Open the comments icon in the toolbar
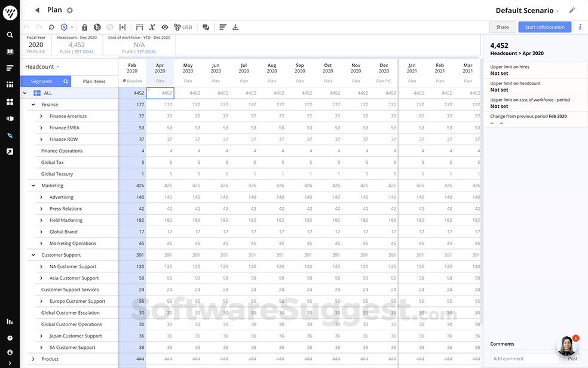The image size is (588, 368). [x=205, y=27]
